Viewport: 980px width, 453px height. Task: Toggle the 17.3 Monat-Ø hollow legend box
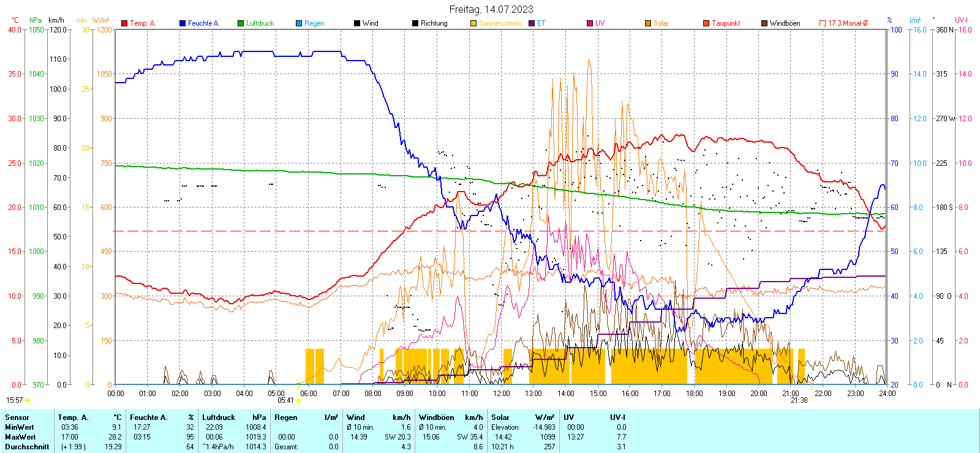pos(823,23)
